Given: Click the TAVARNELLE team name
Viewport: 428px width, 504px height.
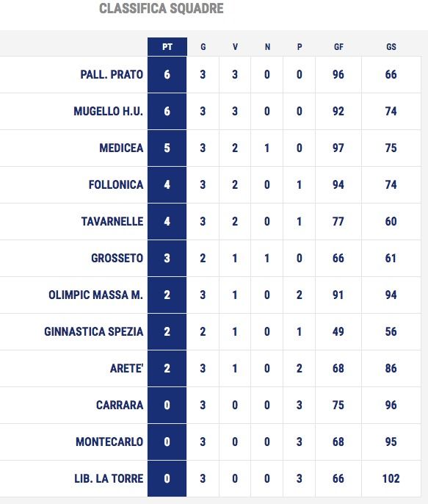Looking at the screenshot, I should coord(112,221).
